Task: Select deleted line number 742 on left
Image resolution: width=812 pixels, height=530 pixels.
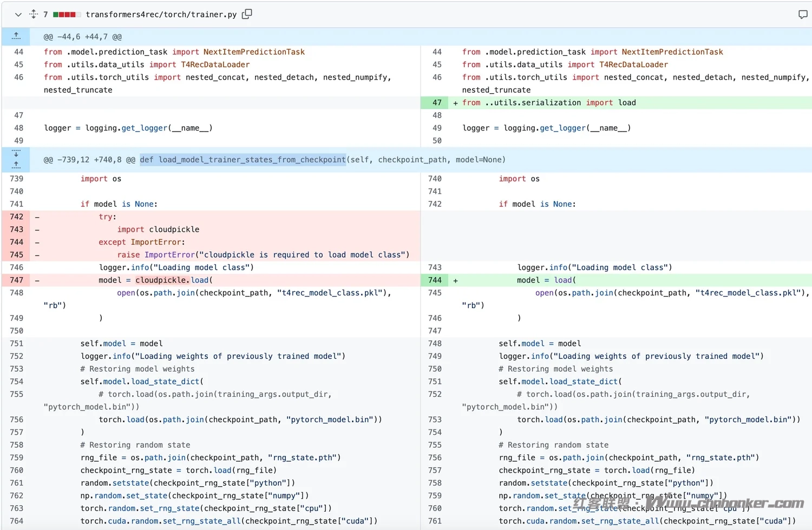Action: [17, 217]
